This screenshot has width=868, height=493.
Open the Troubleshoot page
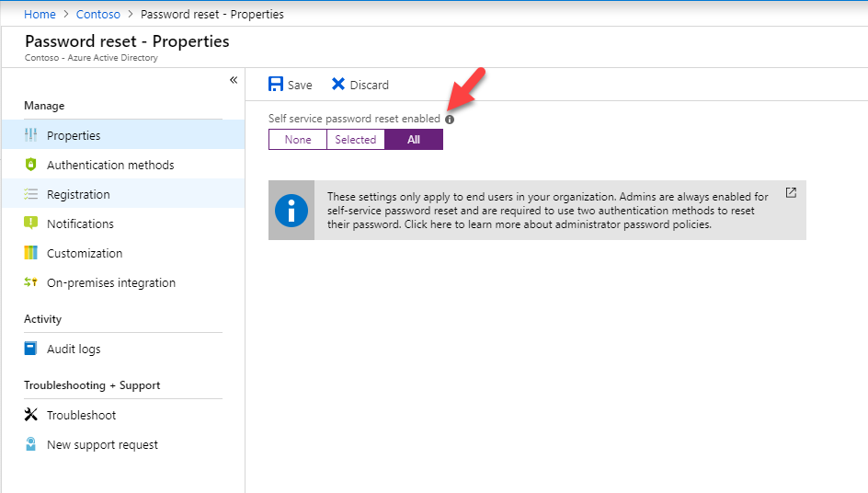[x=123, y=415]
